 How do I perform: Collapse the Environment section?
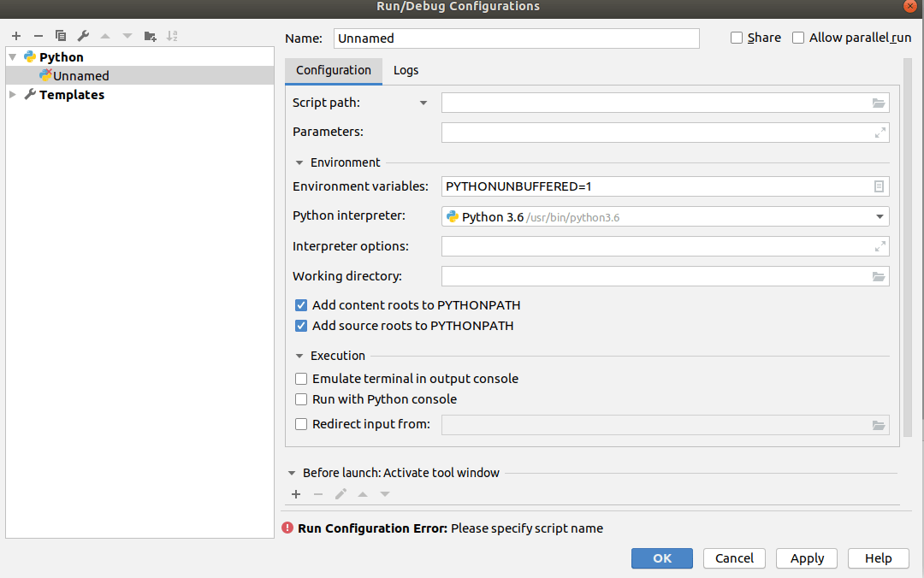tap(299, 162)
